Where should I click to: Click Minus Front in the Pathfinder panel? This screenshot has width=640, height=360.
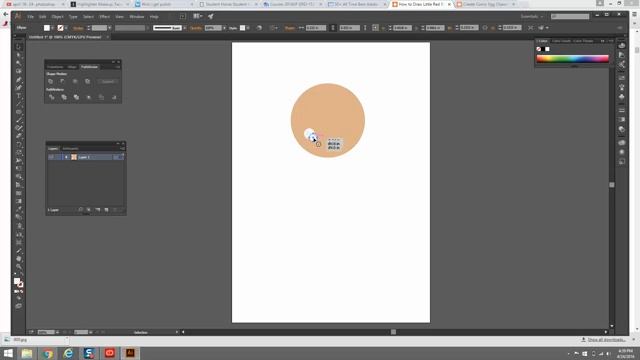click(x=62, y=81)
